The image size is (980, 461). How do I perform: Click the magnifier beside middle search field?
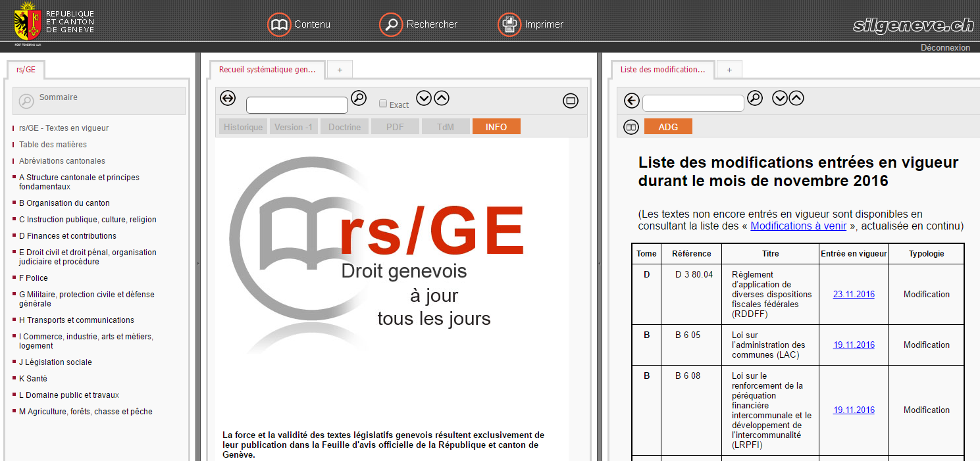pos(359,99)
